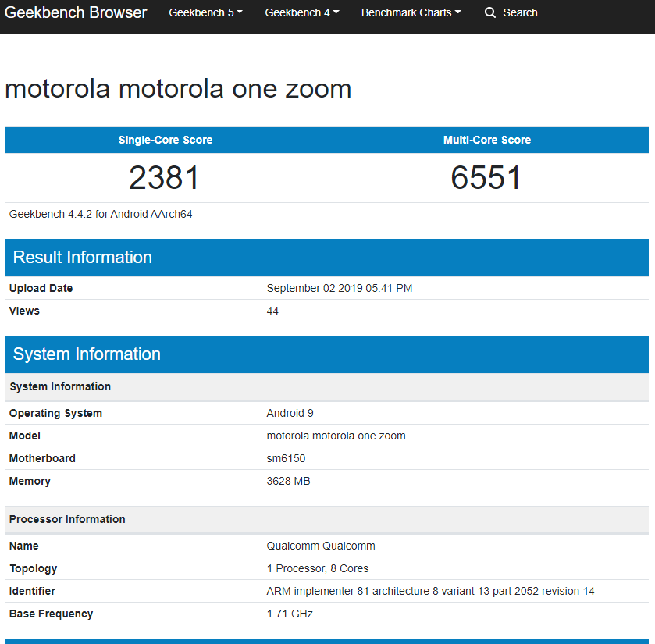Image resolution: width=655 pixels, height=644 pixels.
Task: Expand the Geekbench 4 dropdown menu
Action: pos(302,13)
